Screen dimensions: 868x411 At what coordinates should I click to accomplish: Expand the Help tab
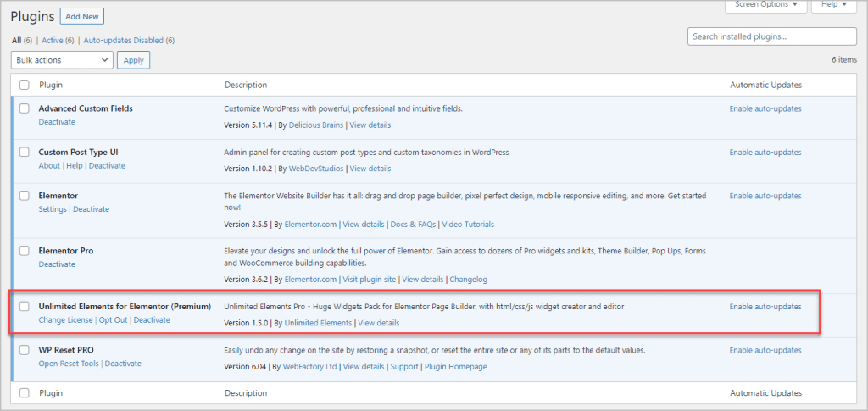tap(834, 5)
